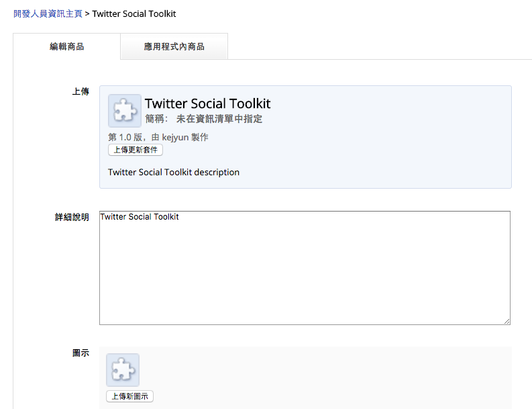Click the kejyun author name
Image resolution: width=532 pixels, height=409 pixels.
point(176,137)
